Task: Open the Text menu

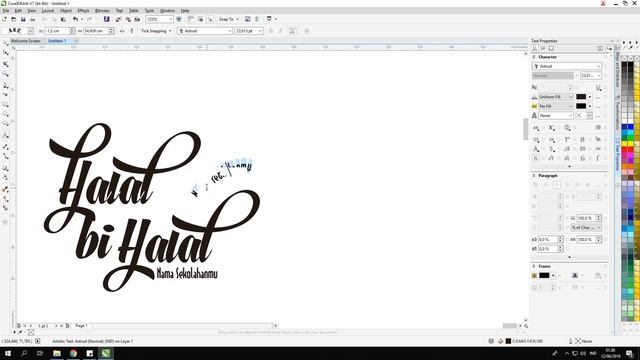Action: pyautogui.click(x=119, y=11)
